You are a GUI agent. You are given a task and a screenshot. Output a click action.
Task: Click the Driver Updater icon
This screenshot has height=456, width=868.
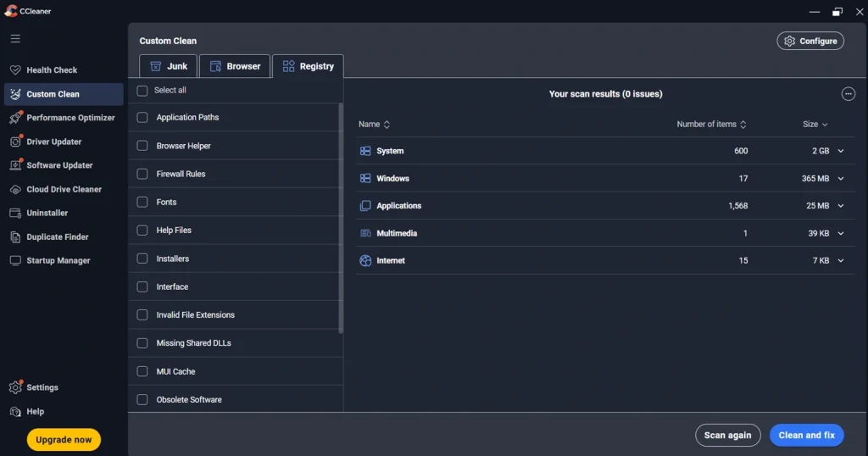click(x=15, y=142)
